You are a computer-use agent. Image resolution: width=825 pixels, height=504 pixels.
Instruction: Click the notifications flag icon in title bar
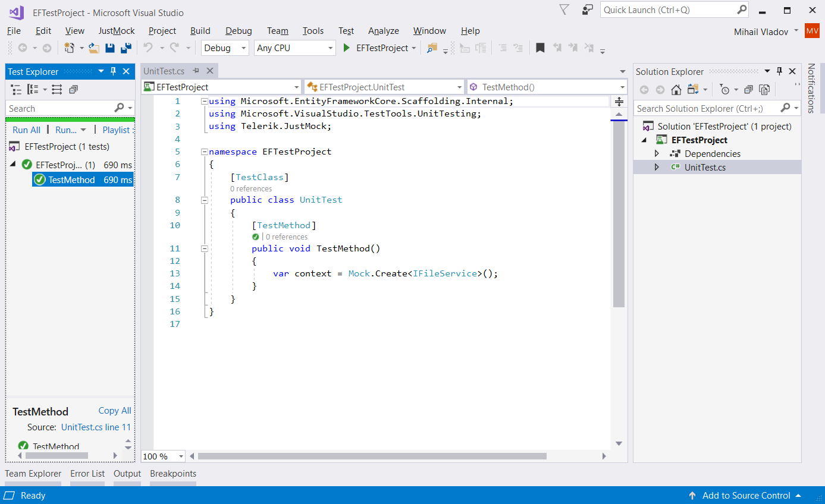[x=564, y=10]
